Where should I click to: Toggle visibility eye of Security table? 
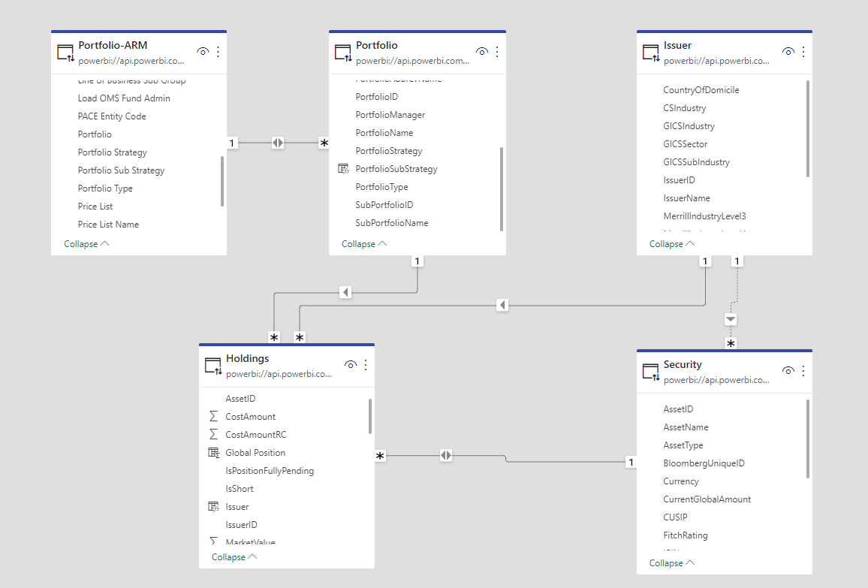pyautogui.click(x=788, y=370)
